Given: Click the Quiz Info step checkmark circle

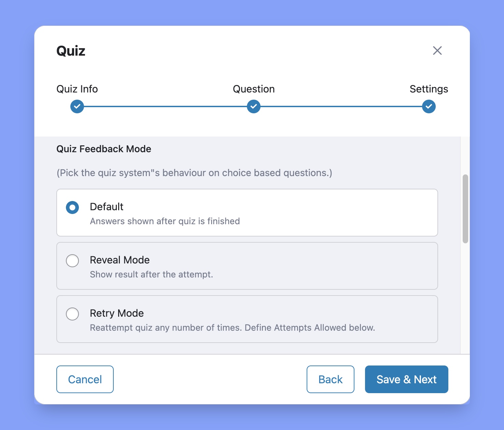Looking at the screenshot, I should [x=77, y=106].
